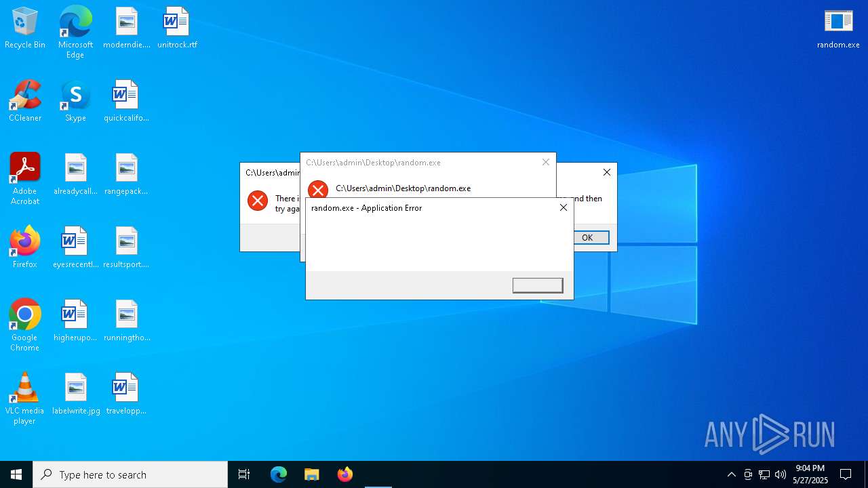868x488 pixels.
Task: Select the VLC media player shortcut
Action: click(x=25, y=399)
